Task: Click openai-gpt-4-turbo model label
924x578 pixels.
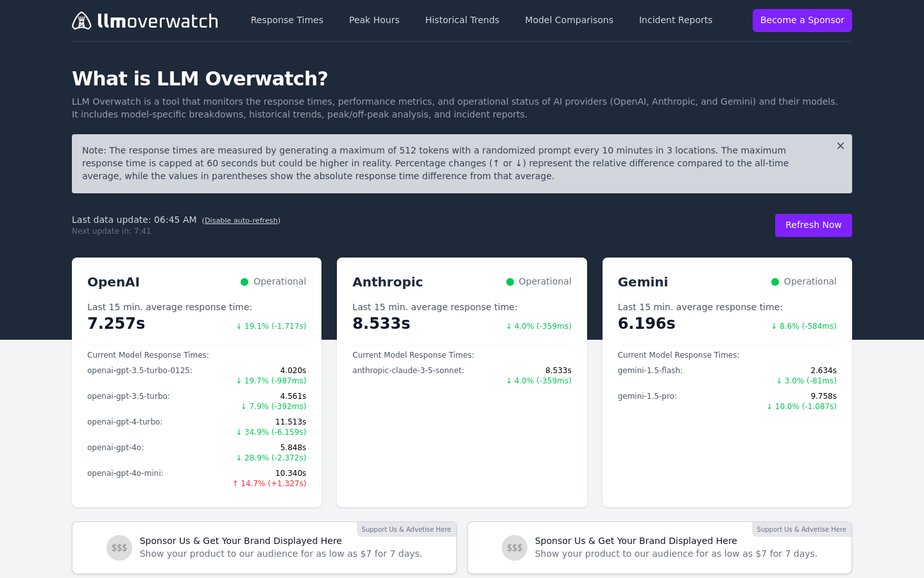Action: pyautogui.click(x=125, y=422)
